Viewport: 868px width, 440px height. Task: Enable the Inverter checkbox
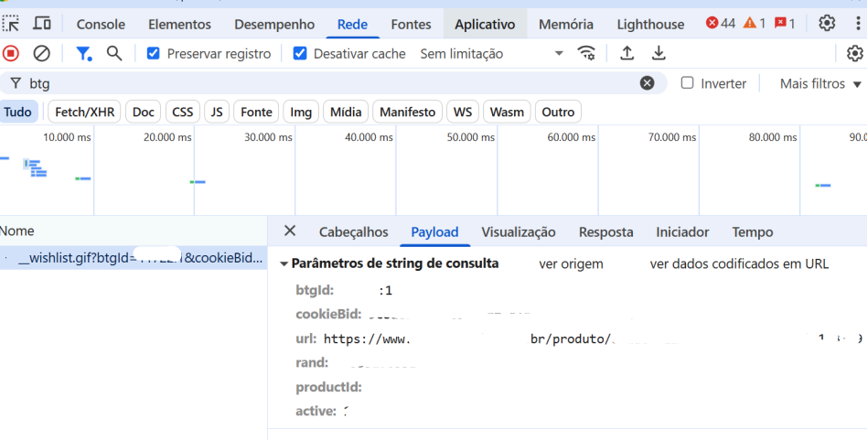click(x=687, y=83)
